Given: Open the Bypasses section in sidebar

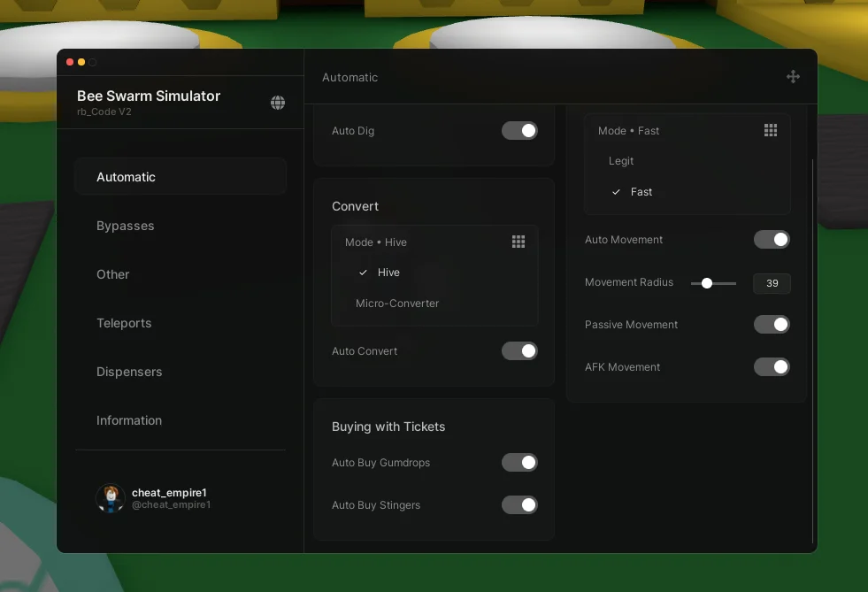Looking at the screenshot, I should (126, 226).
